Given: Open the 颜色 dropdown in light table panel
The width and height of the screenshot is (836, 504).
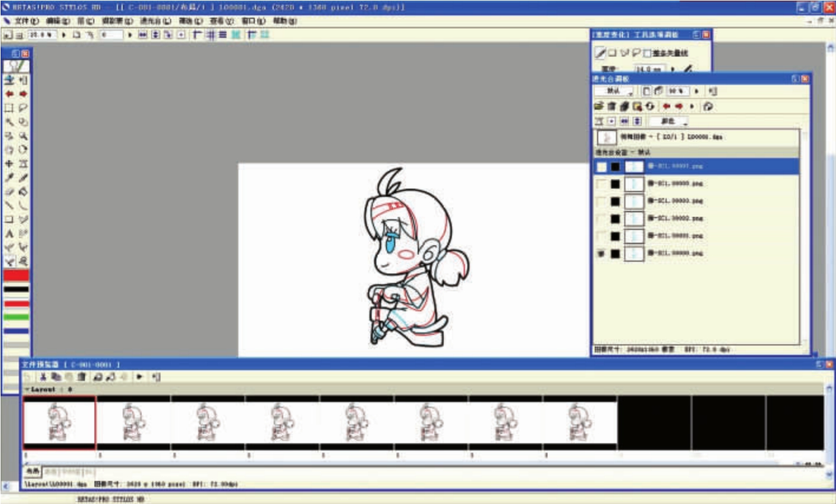Looking at the screenshot, I should tap(668, 121).
